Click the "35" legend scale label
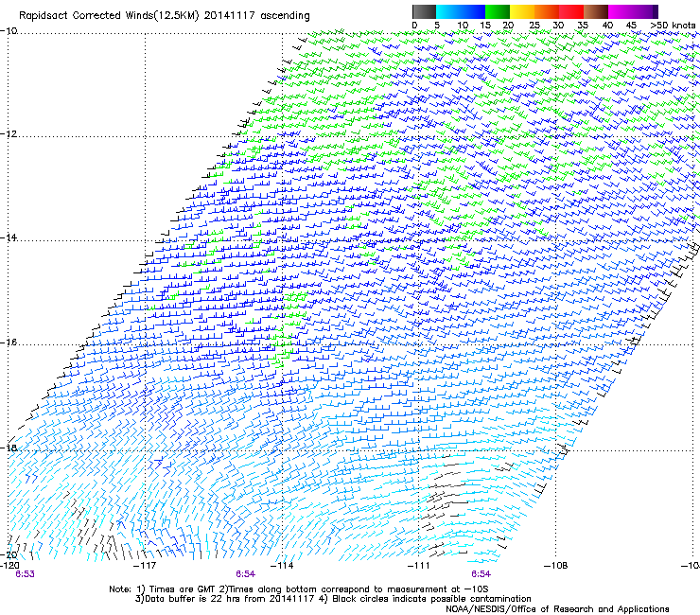 pyautogui.click(x=583, y=25)
